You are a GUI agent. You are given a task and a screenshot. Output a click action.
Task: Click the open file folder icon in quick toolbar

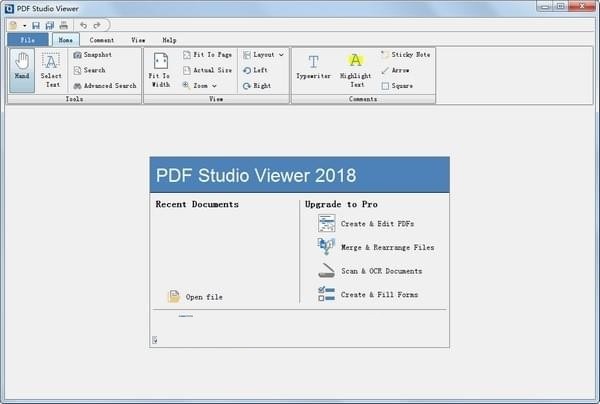click(x=13, y=26)
